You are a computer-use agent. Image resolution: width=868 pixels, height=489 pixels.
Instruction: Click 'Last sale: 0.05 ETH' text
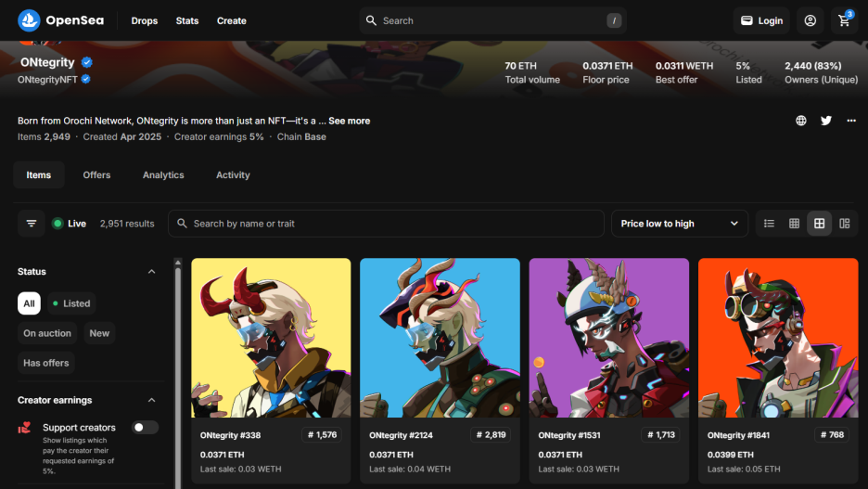pos(744,470)
